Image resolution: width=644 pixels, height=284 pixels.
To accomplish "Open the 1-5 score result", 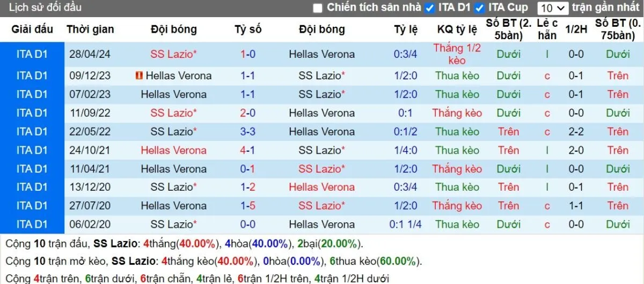I will (x=248, y=206).
